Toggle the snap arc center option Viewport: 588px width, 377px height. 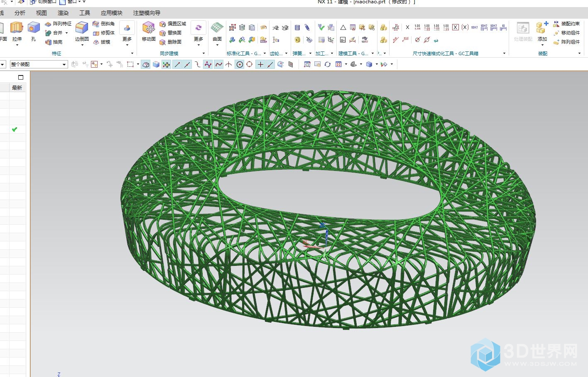240,64
